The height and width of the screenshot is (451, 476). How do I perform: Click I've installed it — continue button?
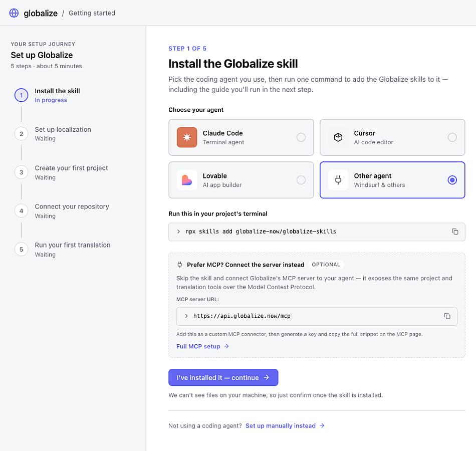coord(223,377)
